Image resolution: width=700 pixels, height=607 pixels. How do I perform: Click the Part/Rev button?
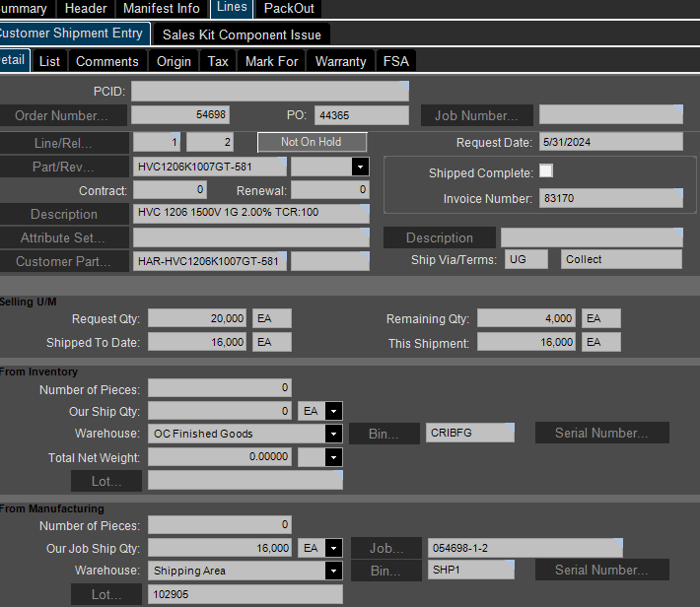click(63, 167)
